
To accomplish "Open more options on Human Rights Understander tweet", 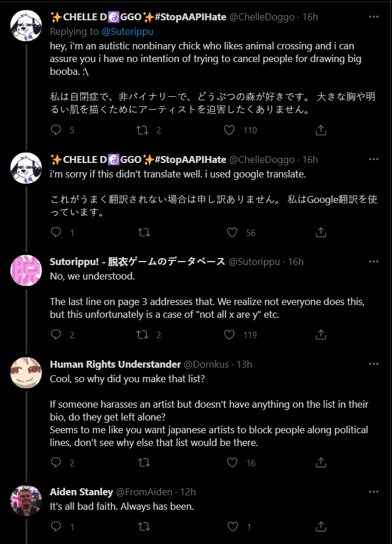I will tap(373, 364).
